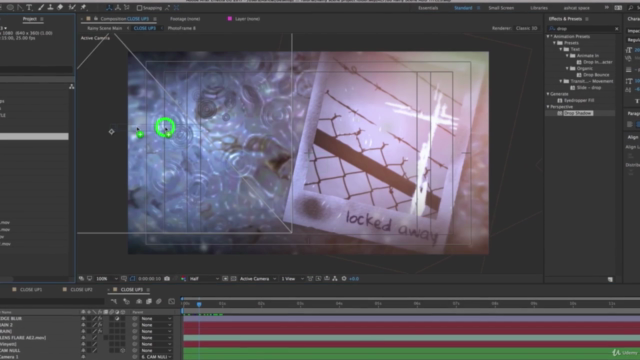Screen dimensions: 640x360
Task: Toggle the Draft 3D timeline icon
Action: click(x=127, y=302)
